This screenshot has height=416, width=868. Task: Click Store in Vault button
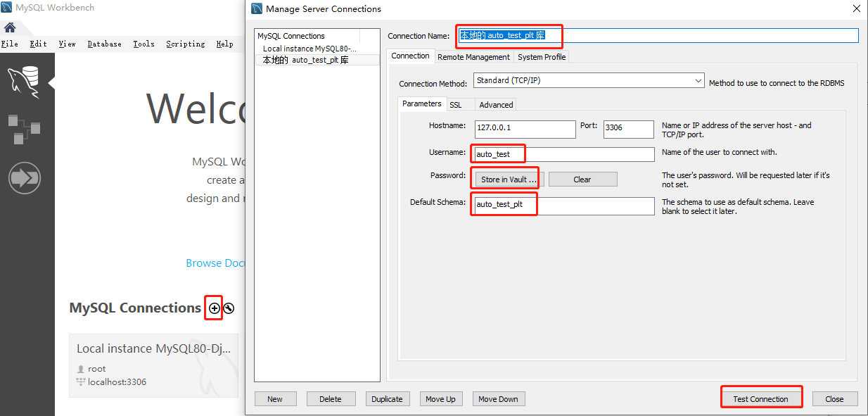[509, 179]
